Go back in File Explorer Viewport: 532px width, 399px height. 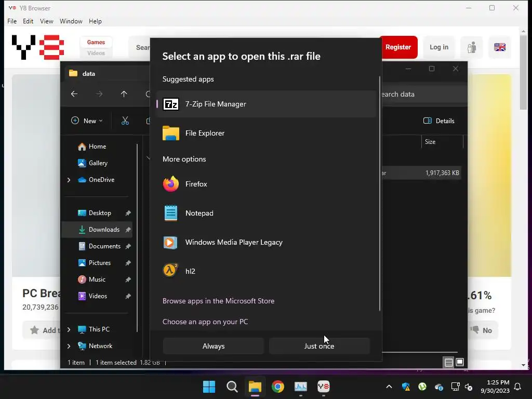pyautogui.click(x=74, y=94)
